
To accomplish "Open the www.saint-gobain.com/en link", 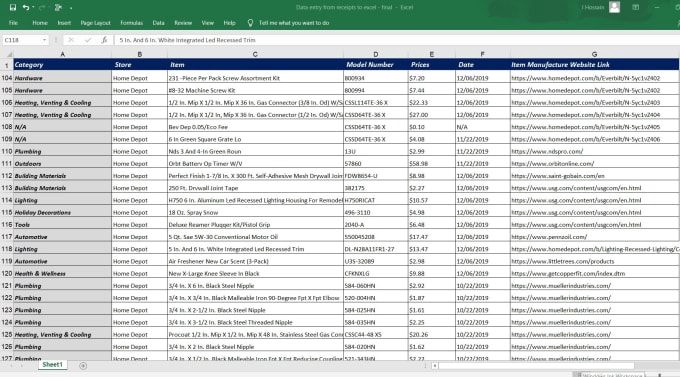I will click(x=558, y=176).
